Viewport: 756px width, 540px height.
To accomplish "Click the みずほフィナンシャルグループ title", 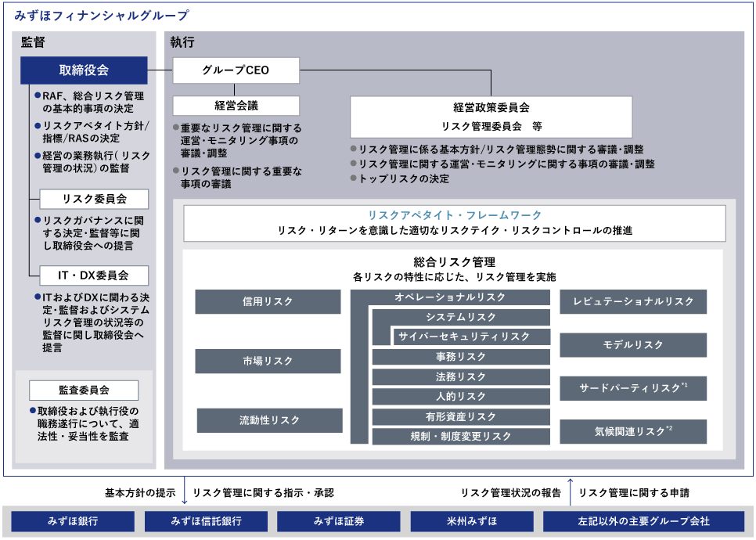I will pyautogui.click(x=102, y=16).
